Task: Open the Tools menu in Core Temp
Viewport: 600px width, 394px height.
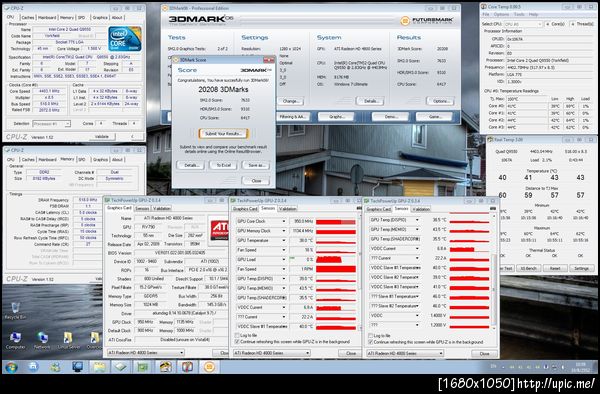Action: click(519, 15)
